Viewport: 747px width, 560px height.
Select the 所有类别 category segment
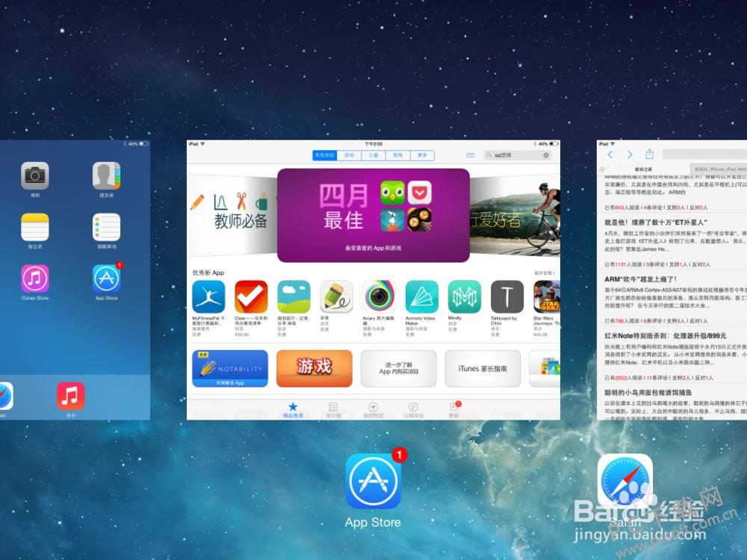(x=325, y=155)
